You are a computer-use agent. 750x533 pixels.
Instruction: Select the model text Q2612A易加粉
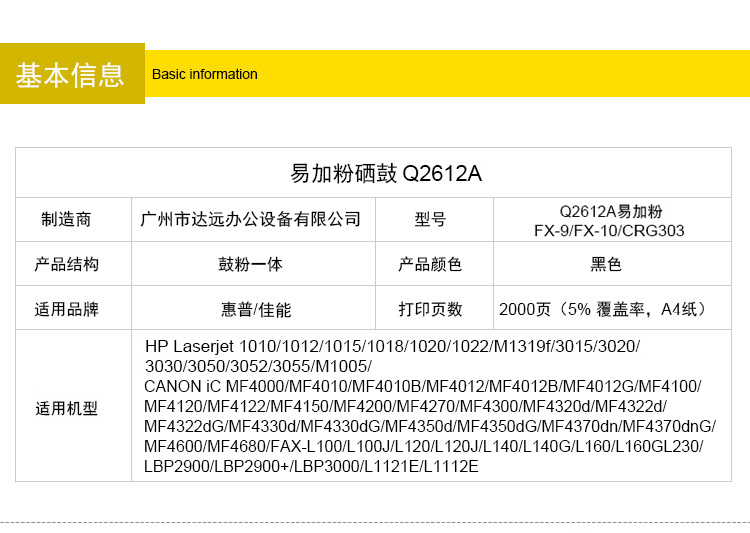click(x=611, y=211)
